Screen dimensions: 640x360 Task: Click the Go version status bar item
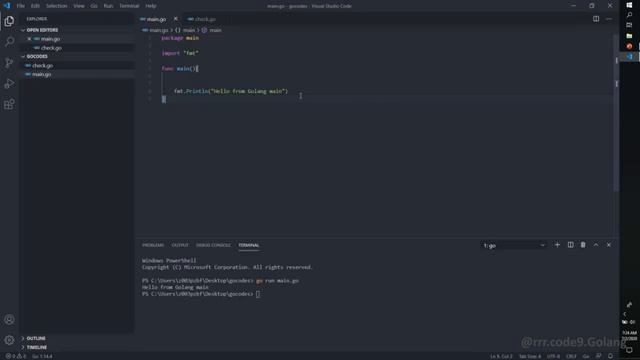(42, 356)
